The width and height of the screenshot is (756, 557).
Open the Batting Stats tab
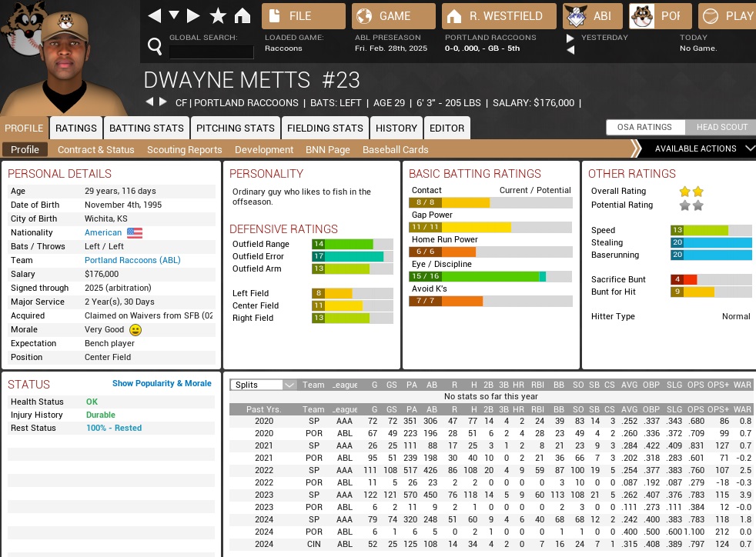[146, 128]
